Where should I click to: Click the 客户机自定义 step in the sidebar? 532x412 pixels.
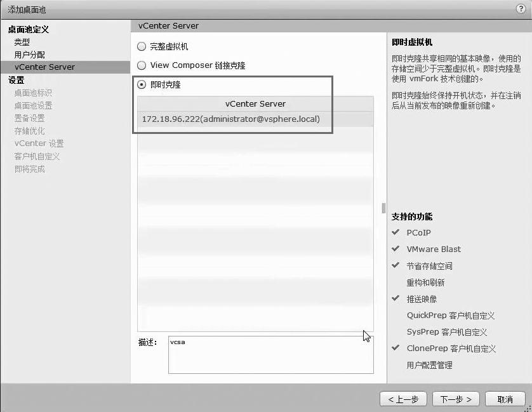37,156
